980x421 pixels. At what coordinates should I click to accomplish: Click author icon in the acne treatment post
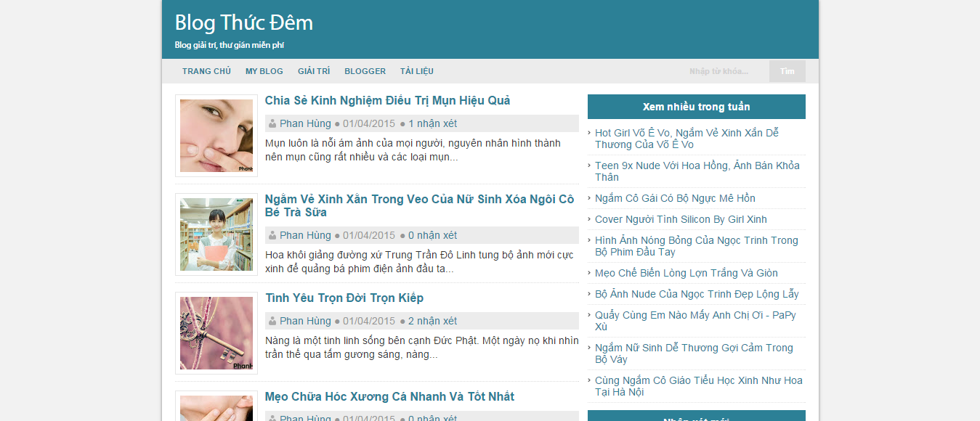(x=272, y=123)
